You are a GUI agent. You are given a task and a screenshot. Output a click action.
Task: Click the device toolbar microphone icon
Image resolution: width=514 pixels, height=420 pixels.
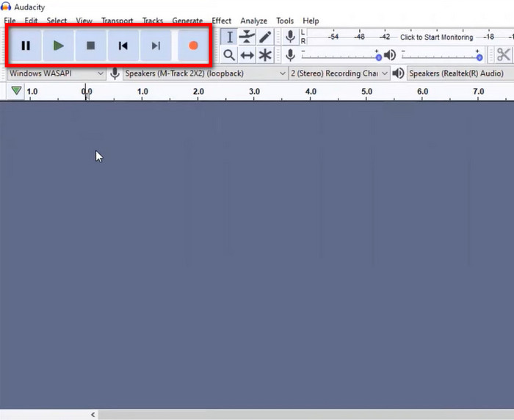pyautogui.click(x=115, y=73)
